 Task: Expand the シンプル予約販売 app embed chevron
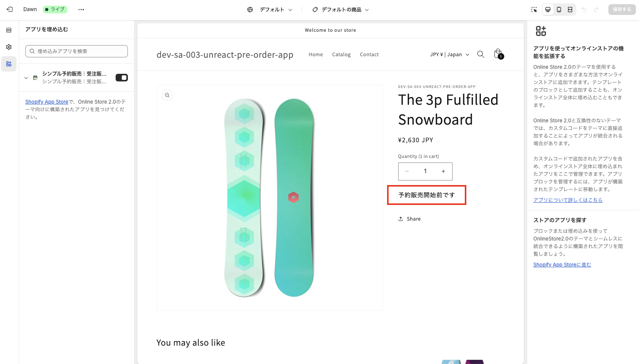click(26, 77)
